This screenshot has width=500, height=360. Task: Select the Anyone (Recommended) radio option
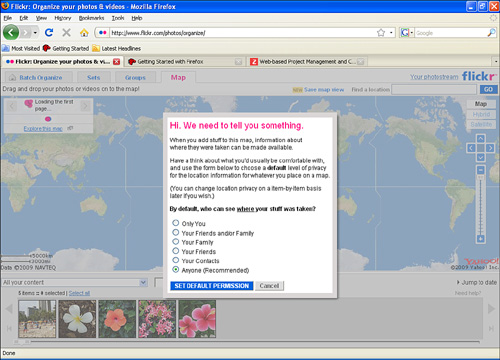(176, 269)
